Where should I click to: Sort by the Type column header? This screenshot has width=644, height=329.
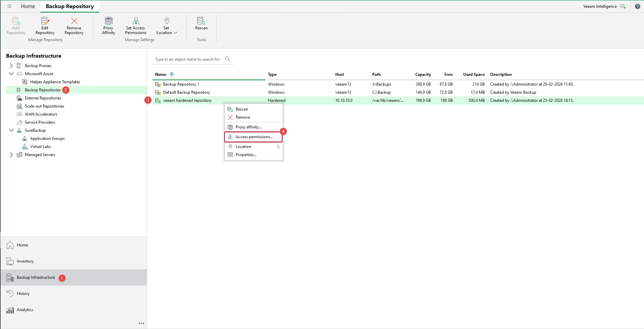point(272,74)
